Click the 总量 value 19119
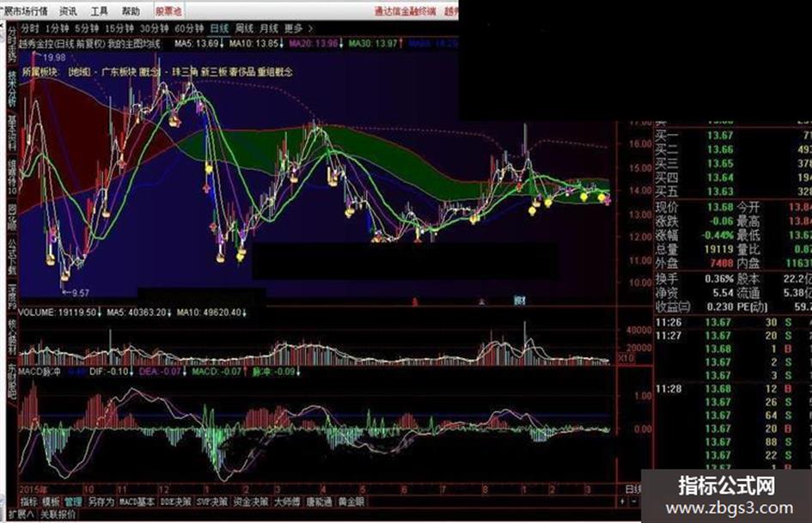The image size is (812, 523). 719,249
